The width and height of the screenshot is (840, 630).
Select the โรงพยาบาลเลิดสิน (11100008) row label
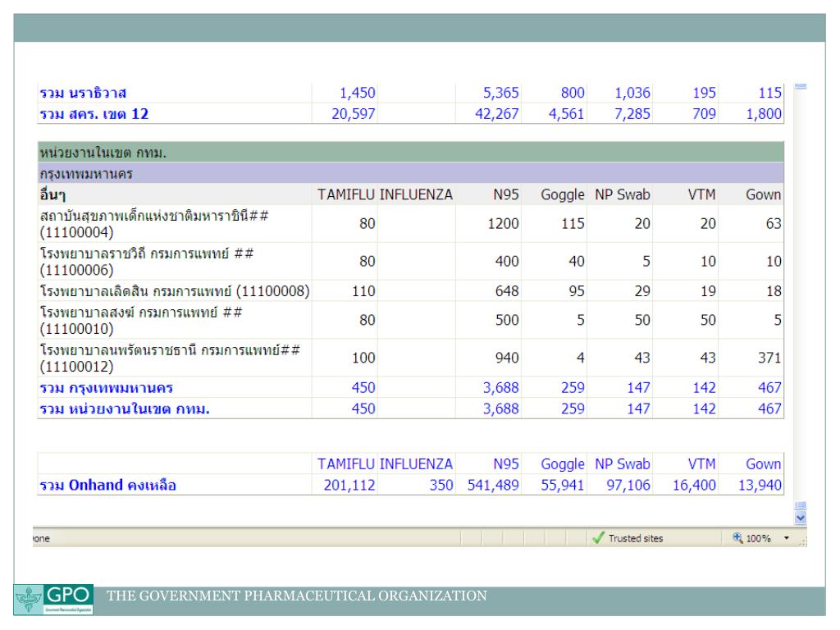click(x=175, y=291)
